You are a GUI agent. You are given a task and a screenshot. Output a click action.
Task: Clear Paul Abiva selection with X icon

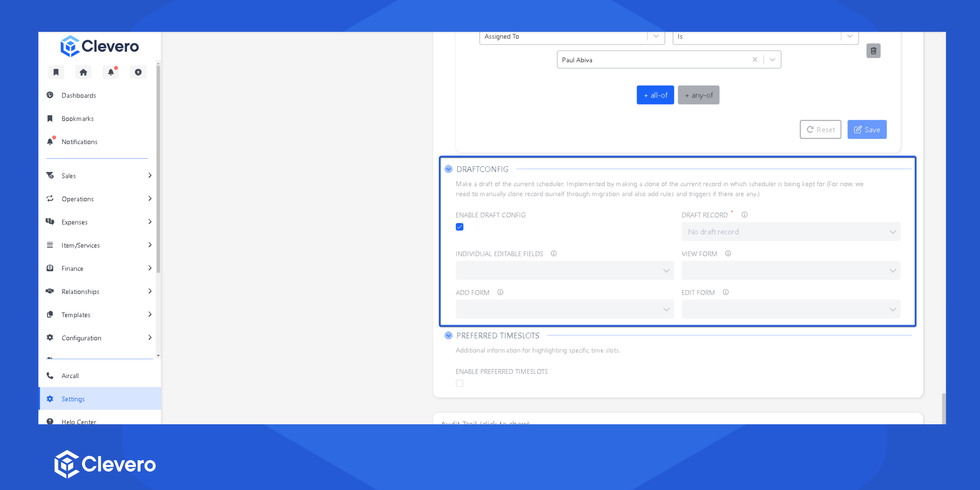(755, 60)
